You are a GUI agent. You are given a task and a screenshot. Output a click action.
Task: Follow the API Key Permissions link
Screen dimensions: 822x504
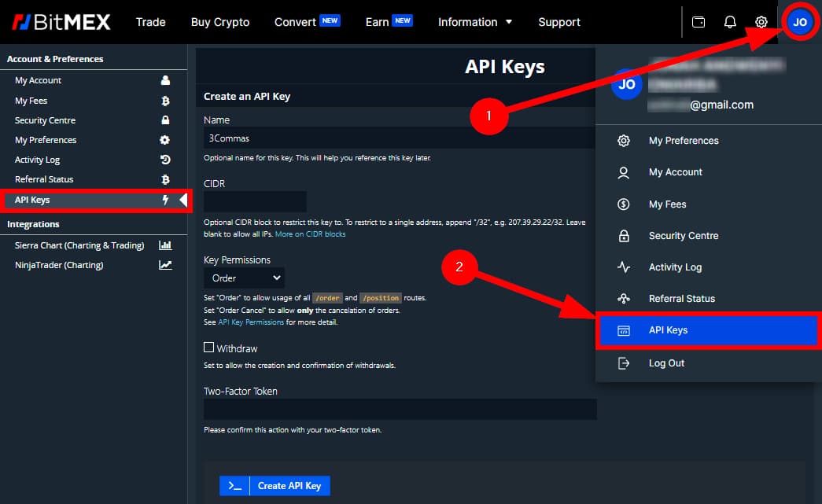251,322
